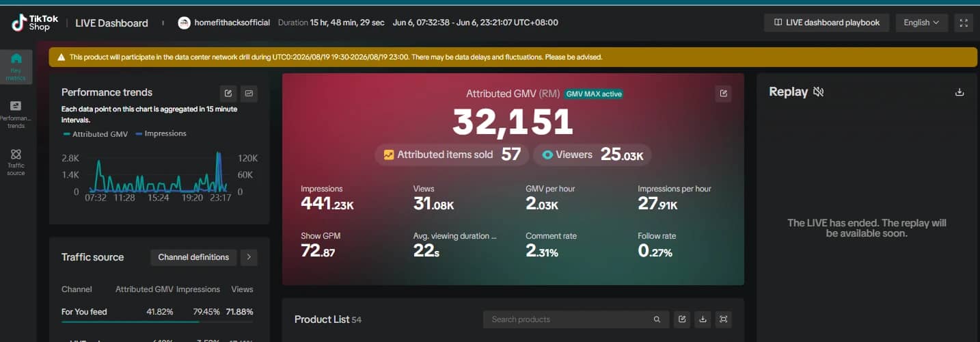Click the Attributed GMV column header
The width and height of the screenshot is (980, 342).
click(144, 289)
